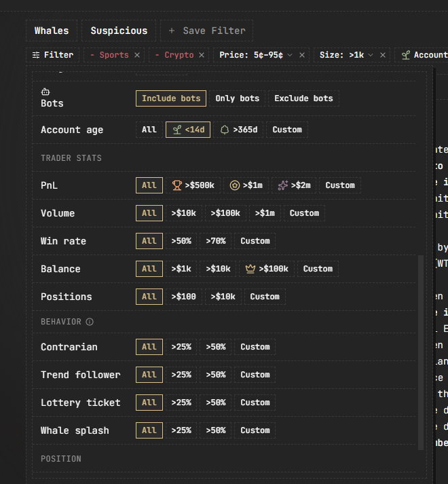Choose Custom Lottery ticket value
448x484 pixels.
(x=255, y=402)
